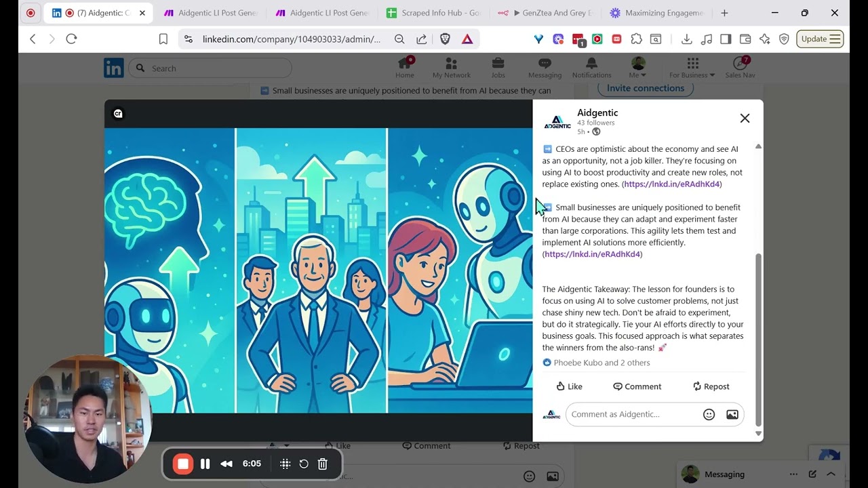Open LinkedIn Jobs

(498, 68)
